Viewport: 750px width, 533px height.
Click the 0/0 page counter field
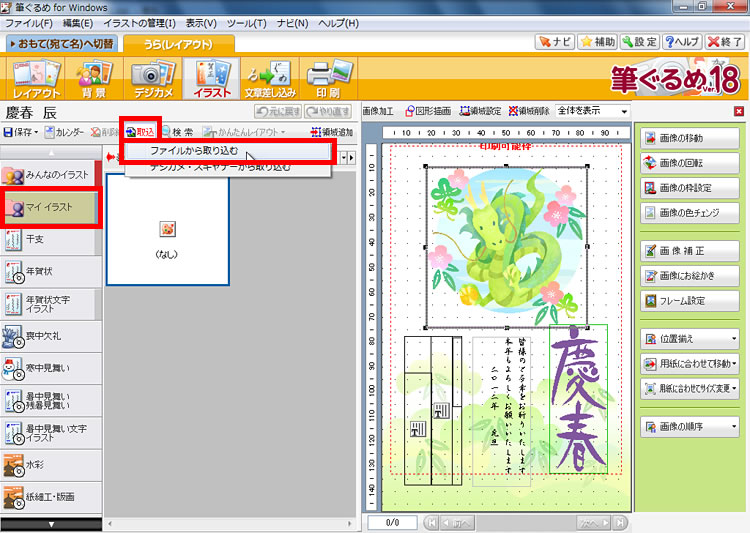pyautogui.click(x=392, y=522)
